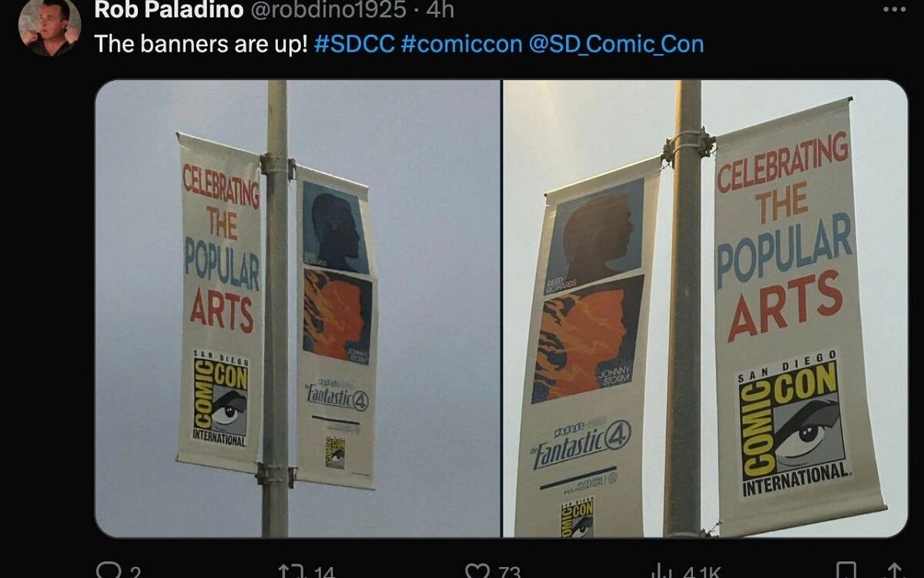This screenshot has height=578, width=924.
Task: Click the repost arrows icon
Action: point(292,571)
